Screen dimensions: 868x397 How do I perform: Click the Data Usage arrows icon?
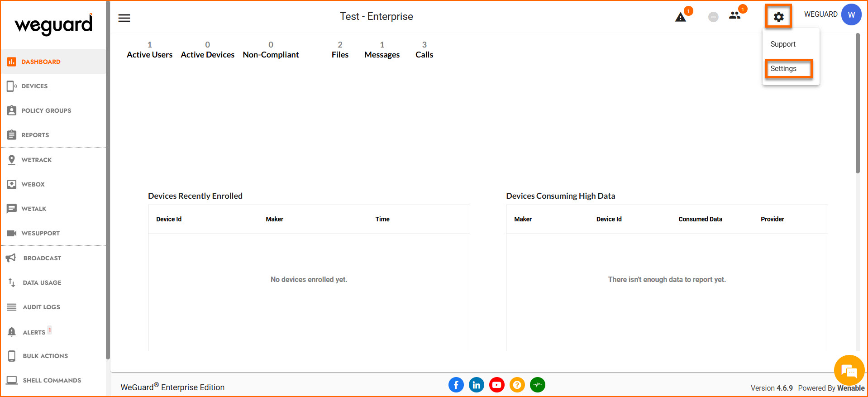12,282
